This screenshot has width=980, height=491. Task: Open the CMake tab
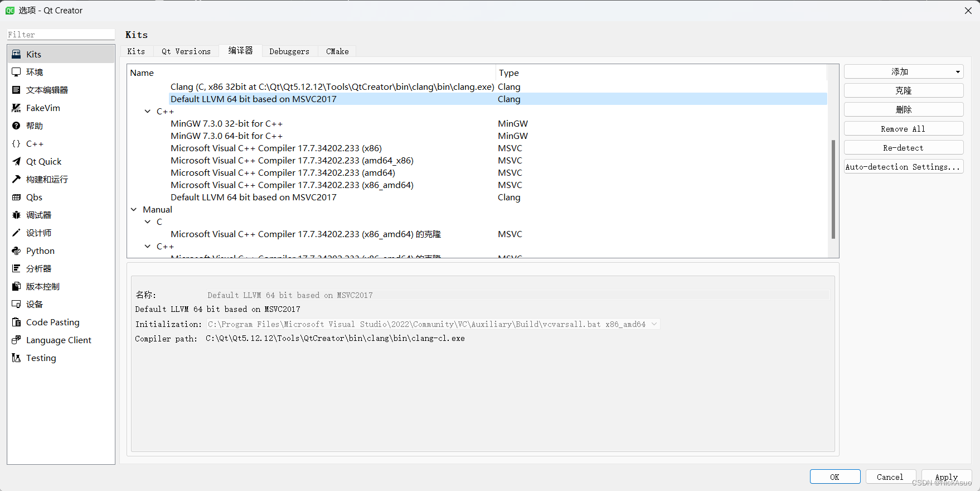(x=337, y=51)
